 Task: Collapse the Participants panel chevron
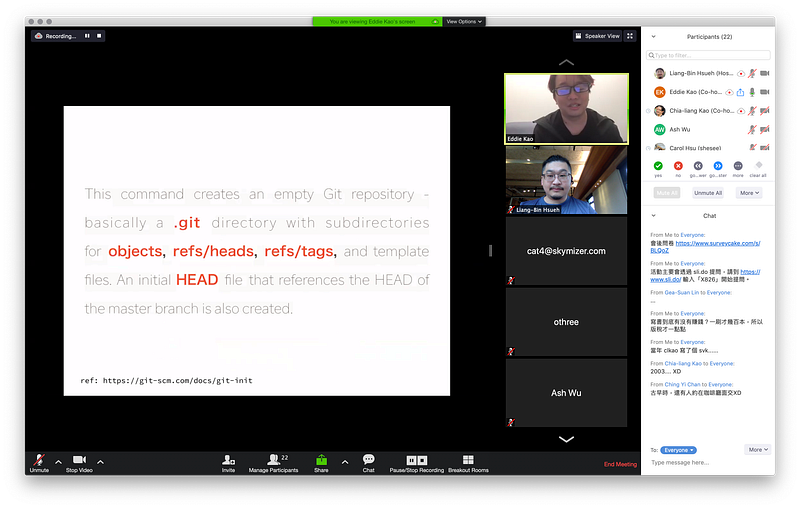click(x=654, y=37)
